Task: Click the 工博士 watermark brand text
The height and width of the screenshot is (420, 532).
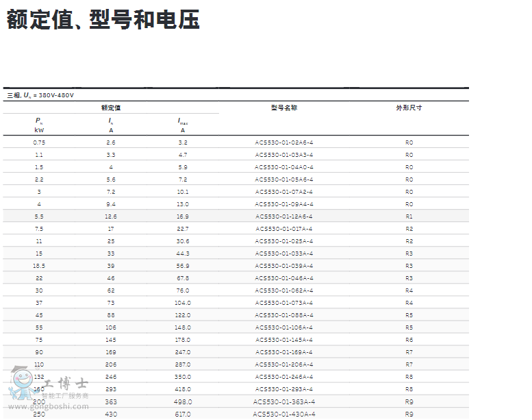Action: click(62, 384)
